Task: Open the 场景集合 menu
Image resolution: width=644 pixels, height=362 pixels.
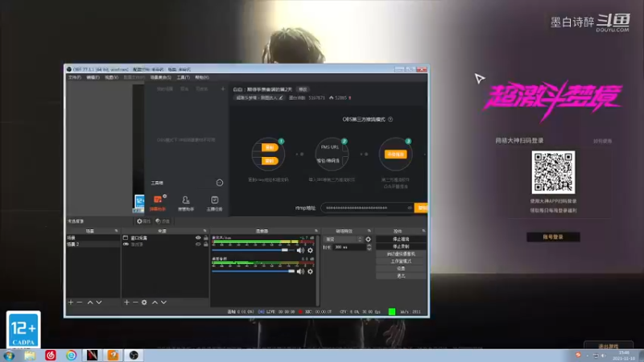Action: [x=160, y=77]
